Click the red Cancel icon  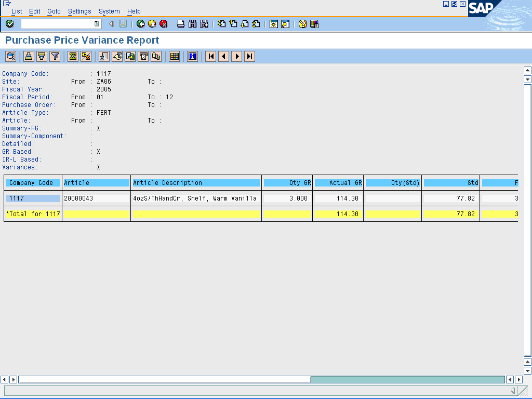164,24
